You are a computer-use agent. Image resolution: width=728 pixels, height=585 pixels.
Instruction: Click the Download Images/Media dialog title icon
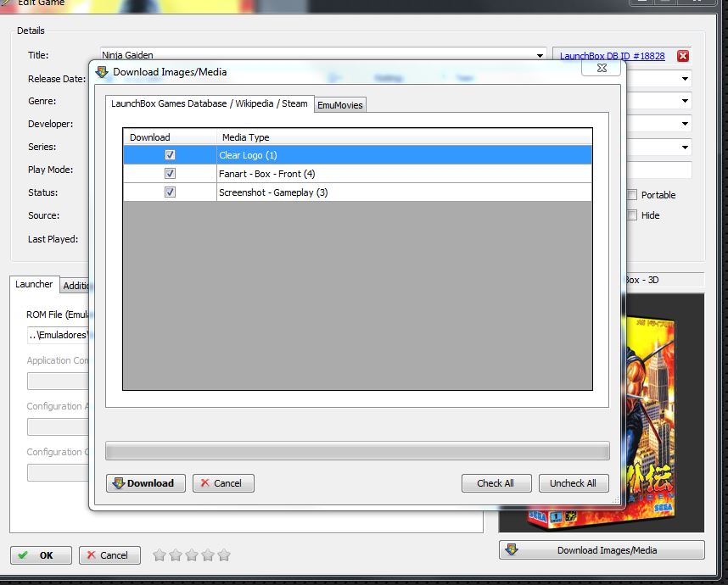tap(102, 72)
